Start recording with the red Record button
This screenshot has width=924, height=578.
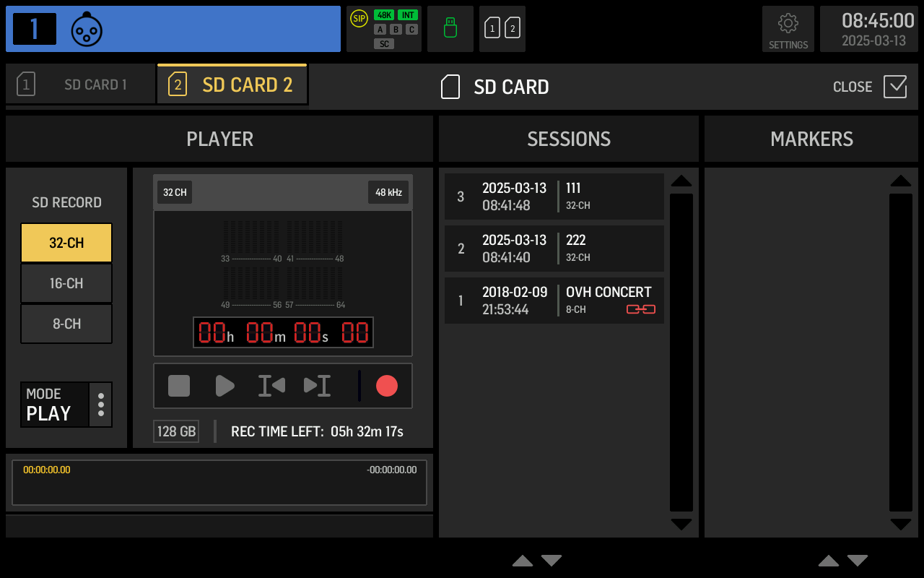pyautogui.click(x=387, y=386)
